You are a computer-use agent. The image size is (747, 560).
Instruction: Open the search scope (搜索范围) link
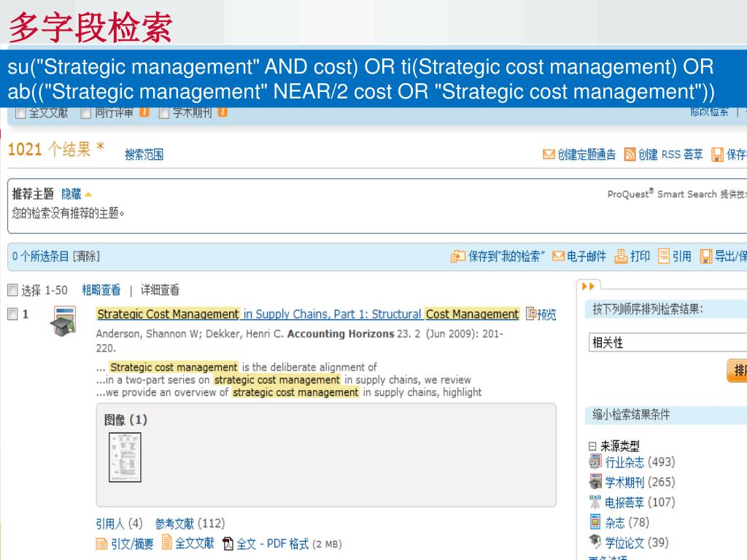tap(144, 155)
